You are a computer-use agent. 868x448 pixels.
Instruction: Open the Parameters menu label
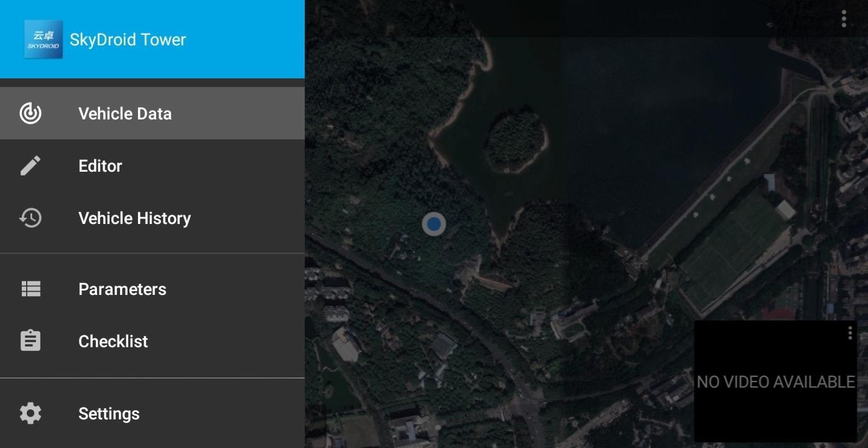tap(122, 289)
